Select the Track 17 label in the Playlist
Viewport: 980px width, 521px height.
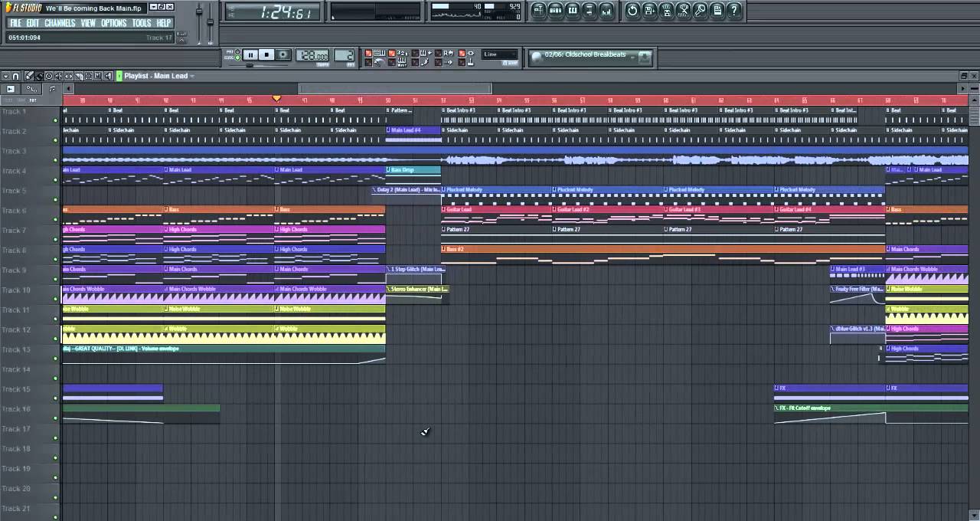coord(15,429)
